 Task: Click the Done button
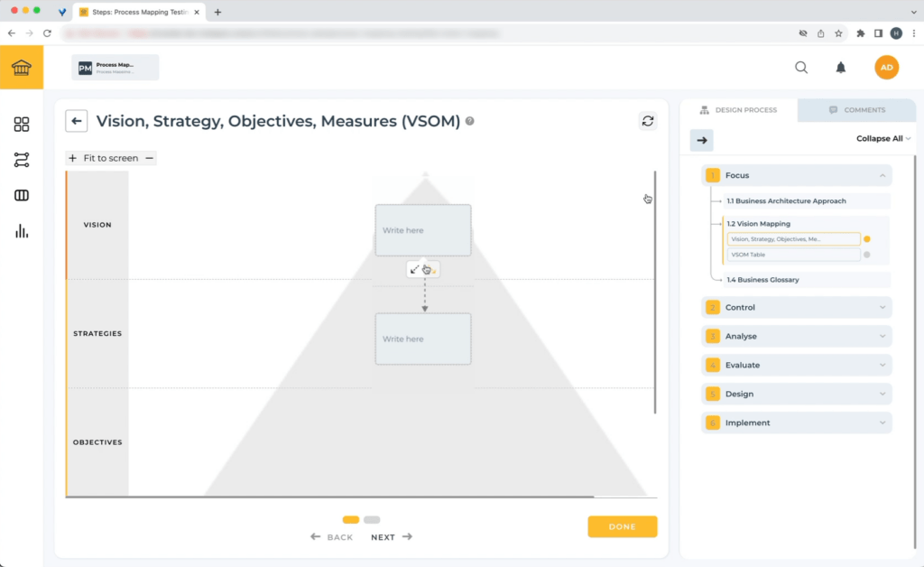pos(622,526)
